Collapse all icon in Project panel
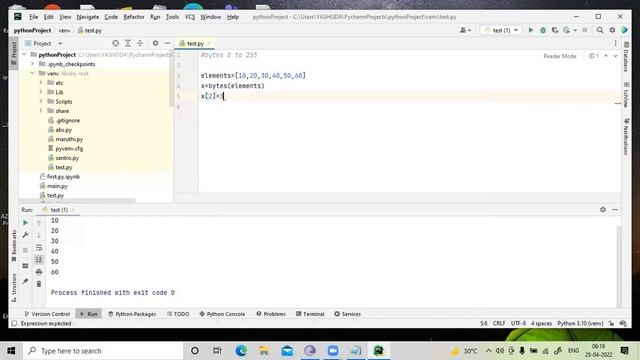The image size is (640, 360). tap(140, 43)
